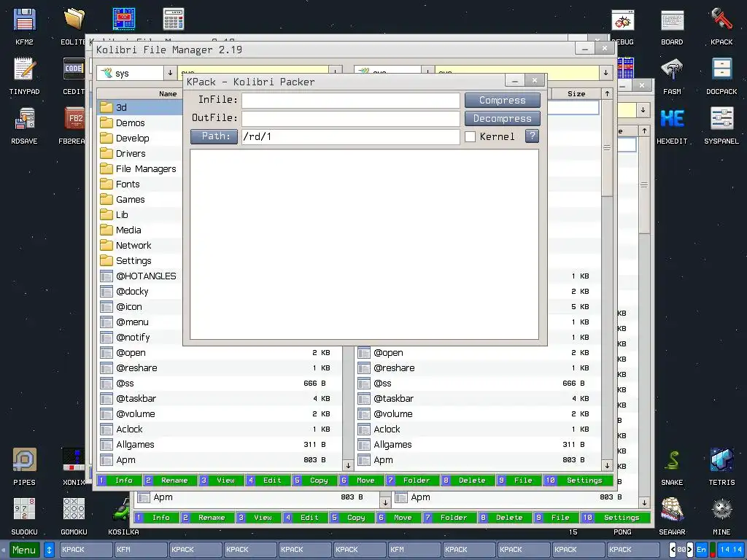
Task: Select @taskbar in the right panel
Action: click(x=478, y=399)
